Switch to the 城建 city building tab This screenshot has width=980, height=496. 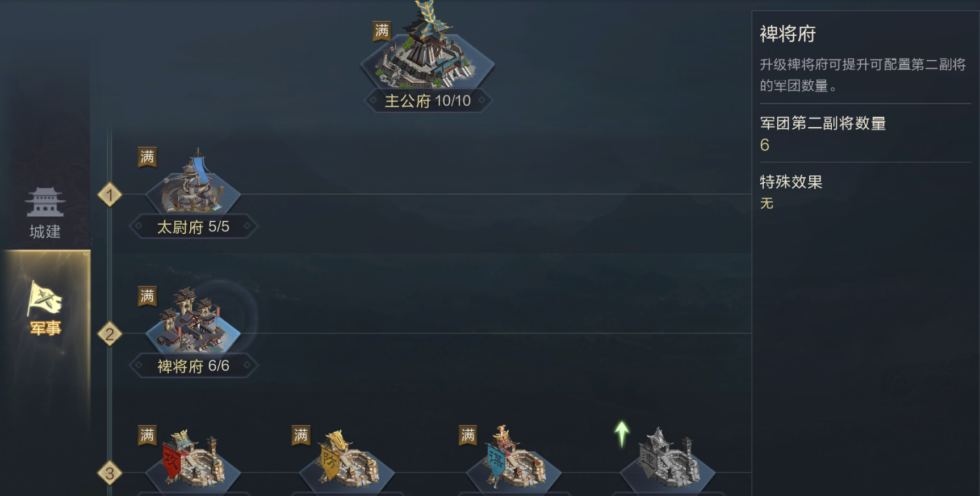pos(45,213)
